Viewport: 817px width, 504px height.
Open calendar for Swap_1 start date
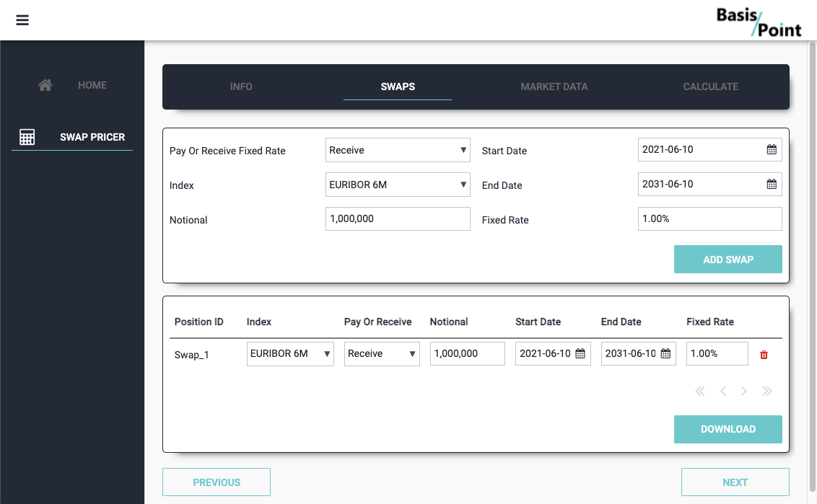click(580, 354)
